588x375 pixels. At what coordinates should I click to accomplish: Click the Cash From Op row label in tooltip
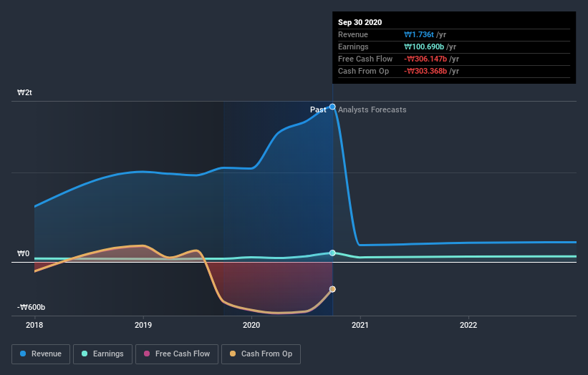363,71
